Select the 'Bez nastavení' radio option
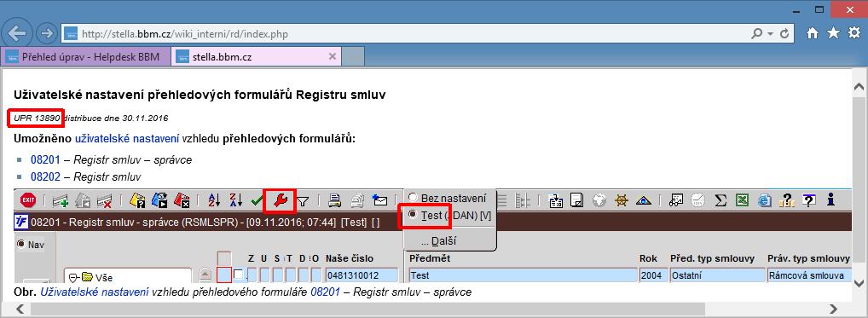 point(413,198)
